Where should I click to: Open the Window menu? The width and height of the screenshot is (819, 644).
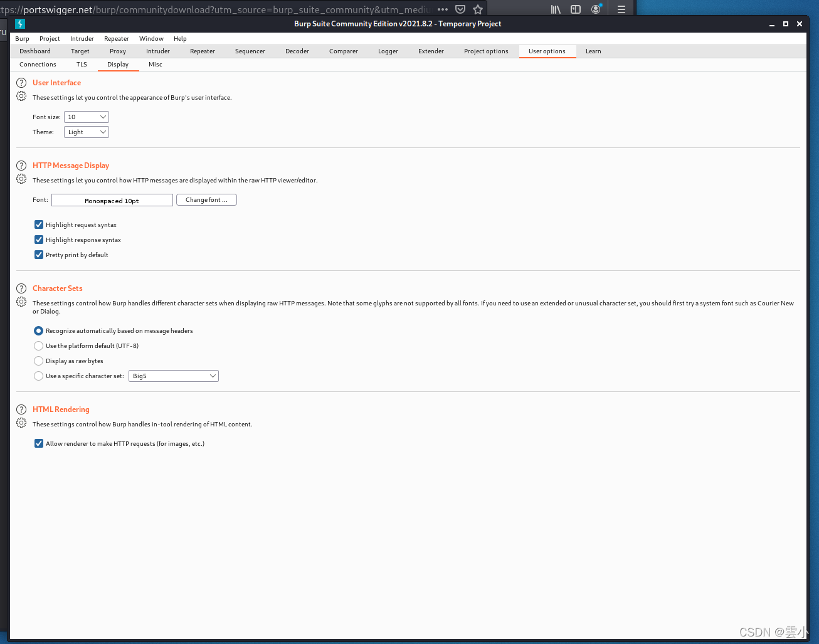[x=151, y=39]
